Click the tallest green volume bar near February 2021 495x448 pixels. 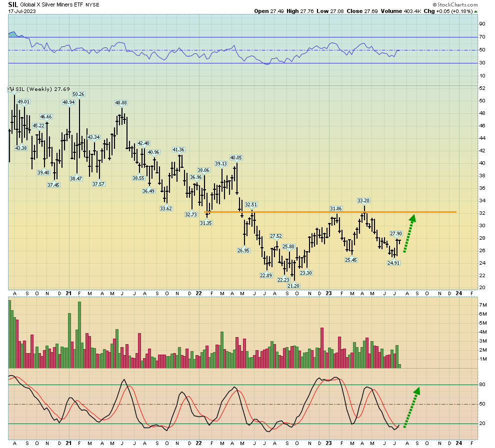(x=79, y=335)
